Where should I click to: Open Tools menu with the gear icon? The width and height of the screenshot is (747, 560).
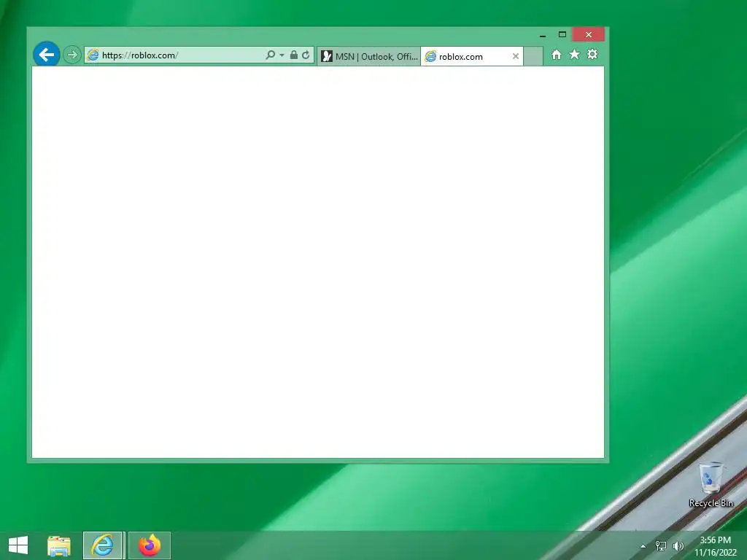click(592, 54)
